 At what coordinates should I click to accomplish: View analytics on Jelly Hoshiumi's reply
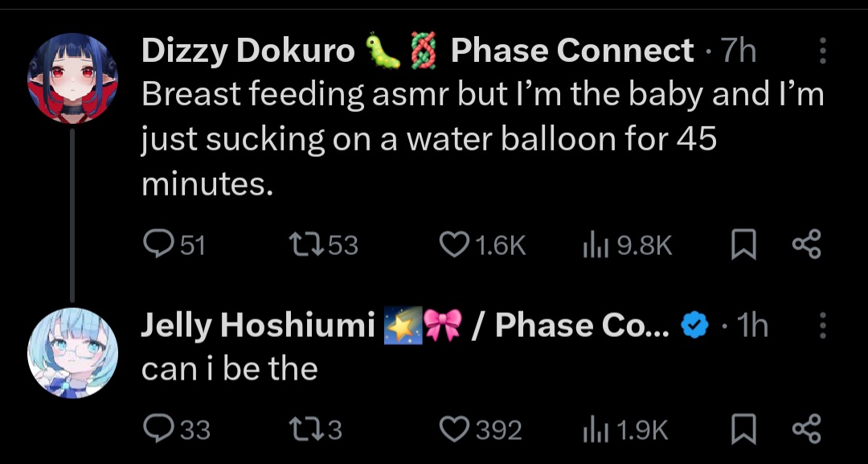[x=593, y=429]
